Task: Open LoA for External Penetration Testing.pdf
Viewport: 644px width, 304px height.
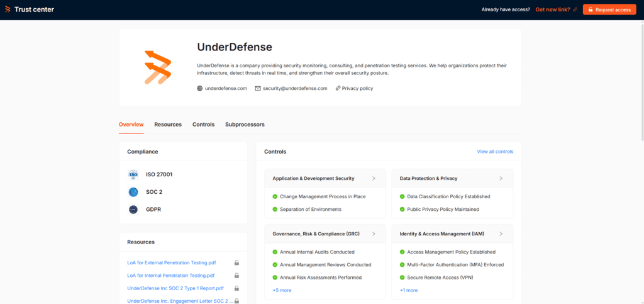Action: click(172, 263)
